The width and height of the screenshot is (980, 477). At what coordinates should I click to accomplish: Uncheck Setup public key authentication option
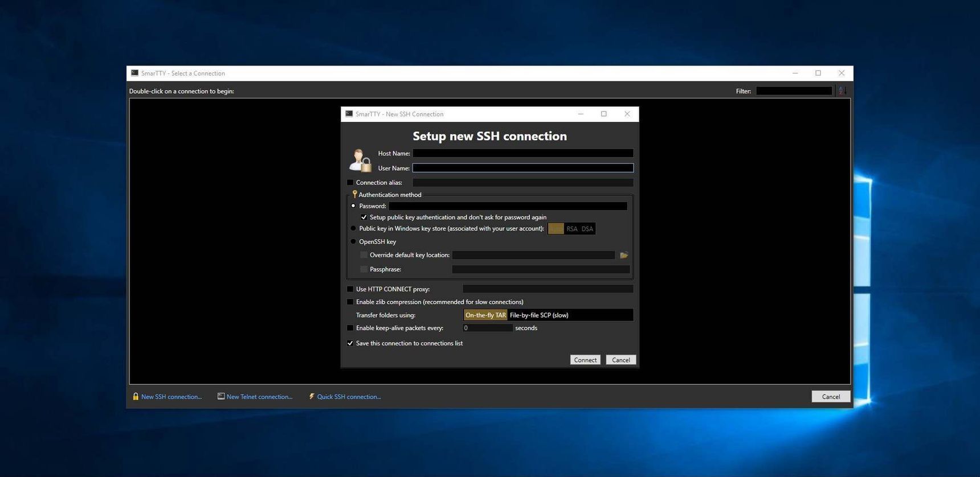pyautogui.click(x=364, y=217)
